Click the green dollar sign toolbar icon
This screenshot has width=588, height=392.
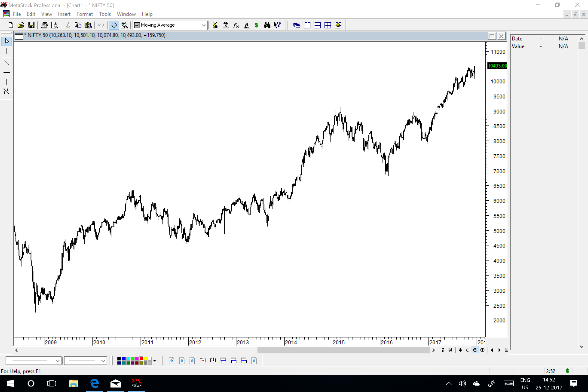click(x=256, y=25)
